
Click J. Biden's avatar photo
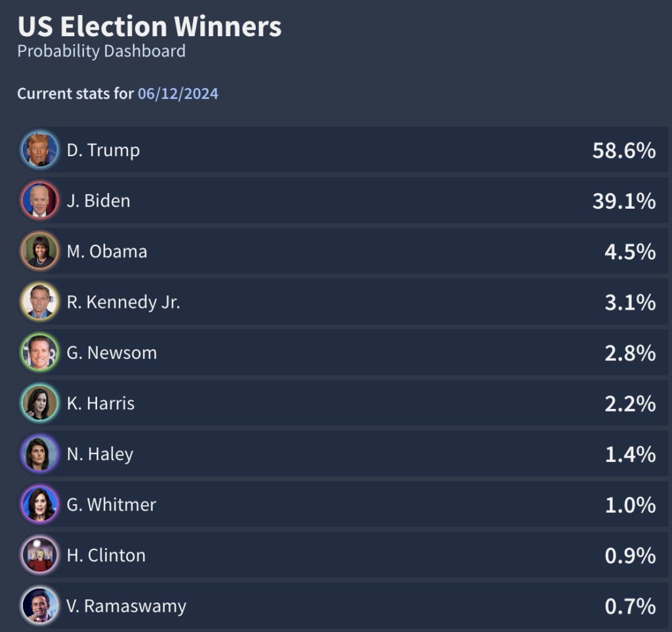click(39, 201)
